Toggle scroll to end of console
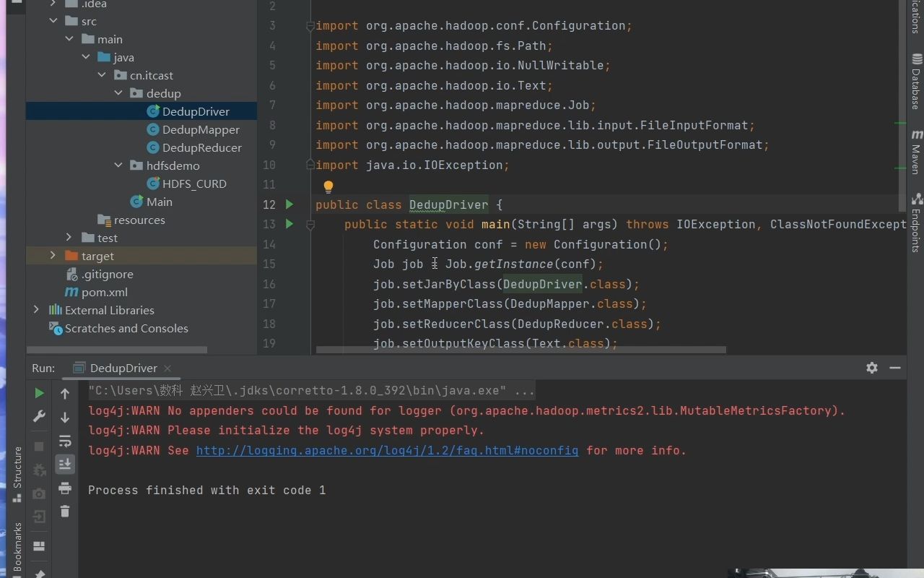Screen dimensions: 924x578 [65, 464]
